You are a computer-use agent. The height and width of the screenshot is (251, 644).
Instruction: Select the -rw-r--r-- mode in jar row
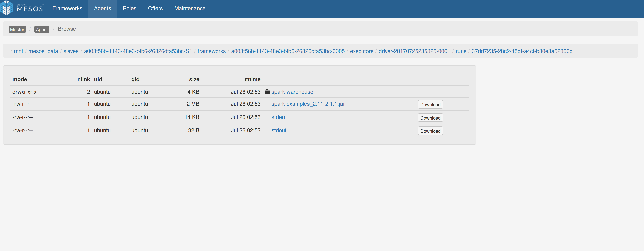click(23, 104)
